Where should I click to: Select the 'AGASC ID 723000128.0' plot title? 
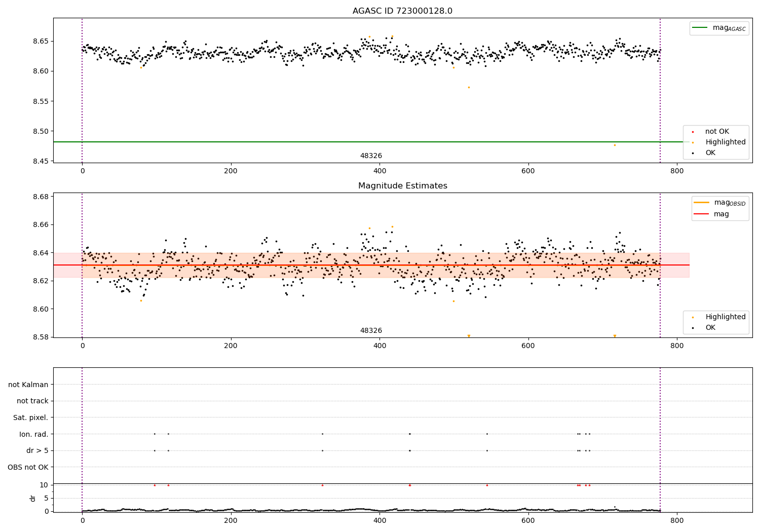(402, 11)
